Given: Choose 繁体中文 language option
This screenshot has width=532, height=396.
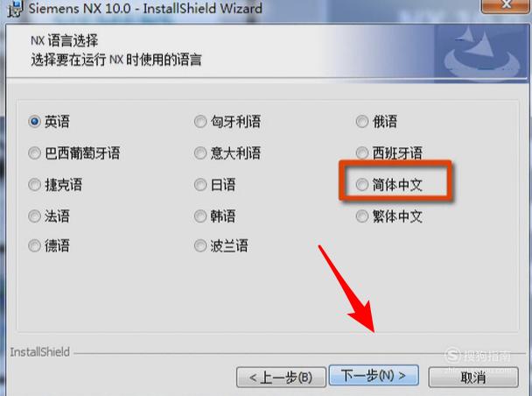Looking at the screenshot, I should pos(362,216).
